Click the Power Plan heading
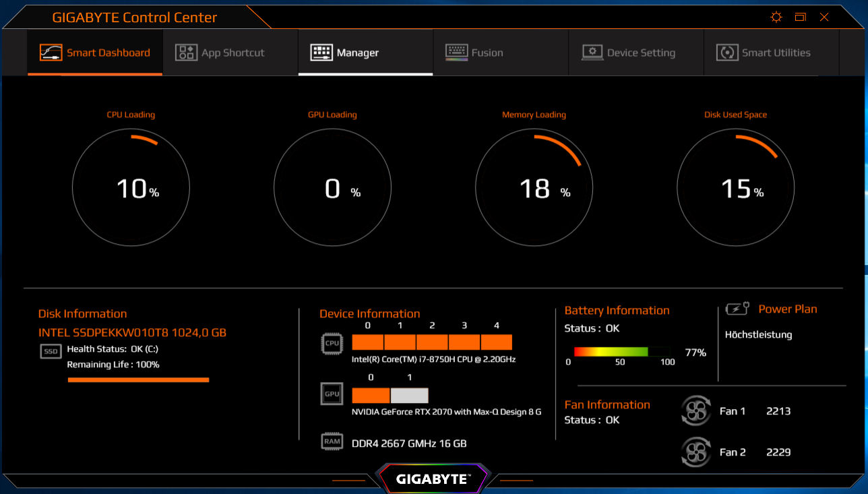868x494 pixels. [x=788, y=309]
